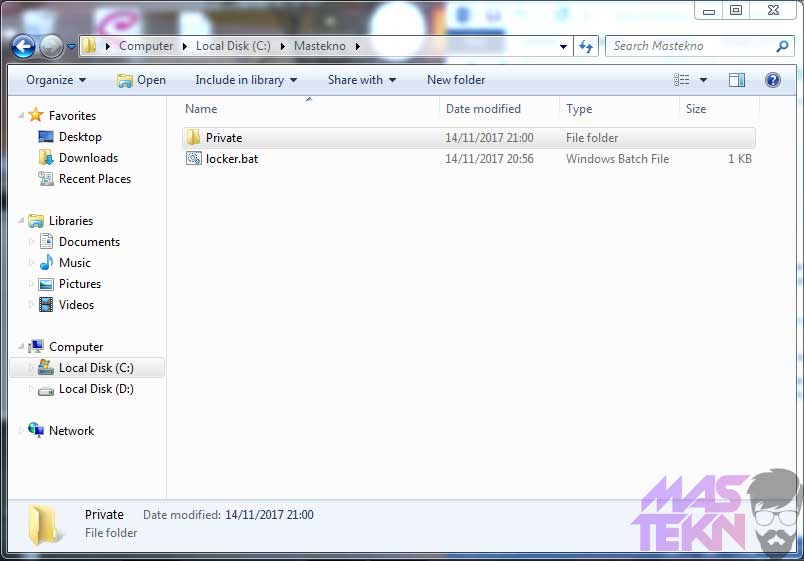
Task: Toggle the preview pane
Action: 737,80
